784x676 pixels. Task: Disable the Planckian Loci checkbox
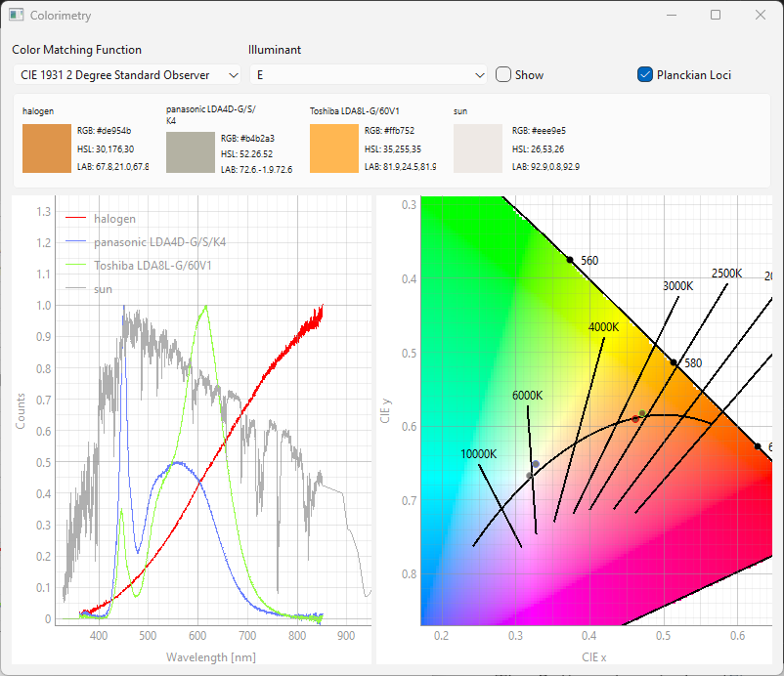(x=645, y=75)
